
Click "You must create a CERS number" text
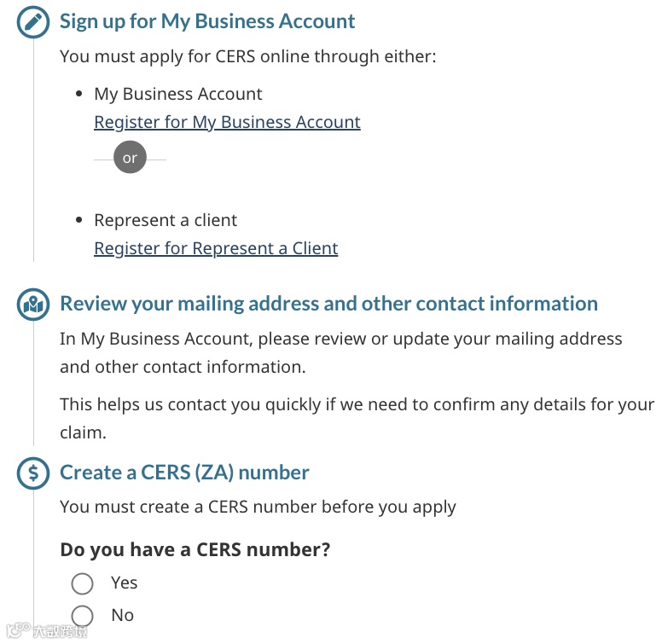[x=258, y=507]
